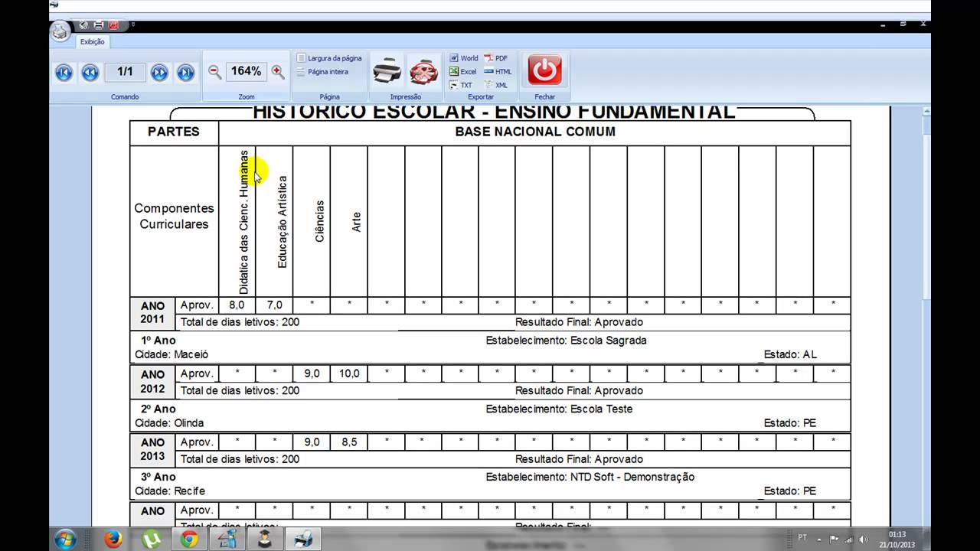Click Cidade: Maceió text
This screenshot has height=551, width=980.
tap(171, 355)
